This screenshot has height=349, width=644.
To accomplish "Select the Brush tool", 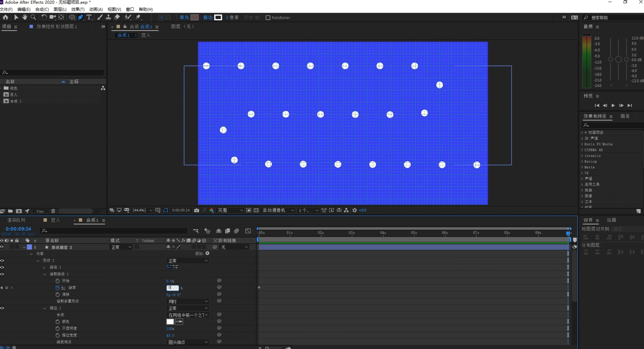I will click(100, 17).
